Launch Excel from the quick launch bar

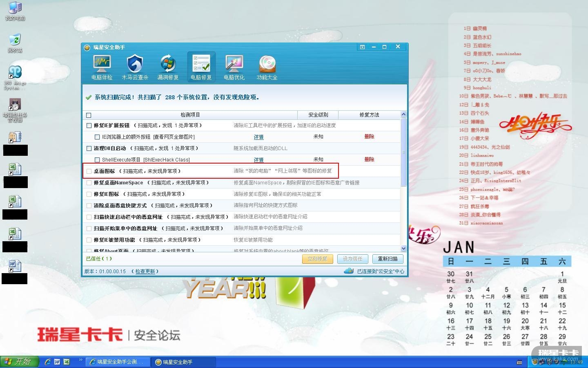pyautogui.click(x=67, y=362)
